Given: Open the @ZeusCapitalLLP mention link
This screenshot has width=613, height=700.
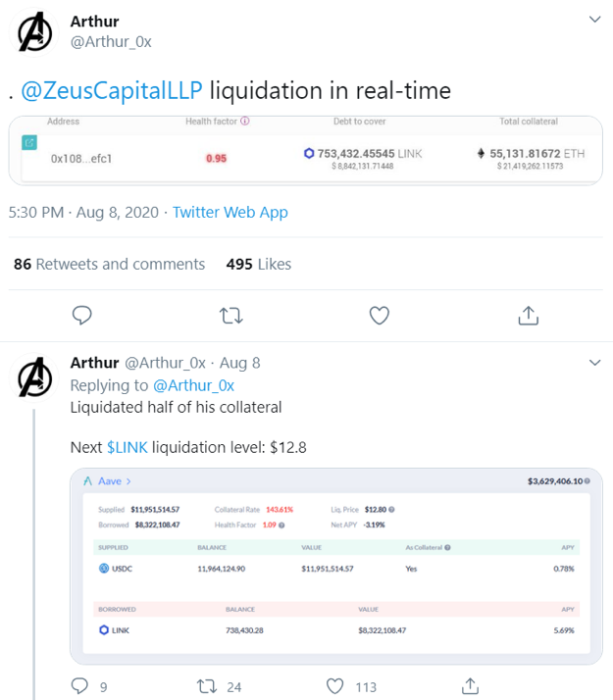Looking at the screenshot, I should point(112,90).
